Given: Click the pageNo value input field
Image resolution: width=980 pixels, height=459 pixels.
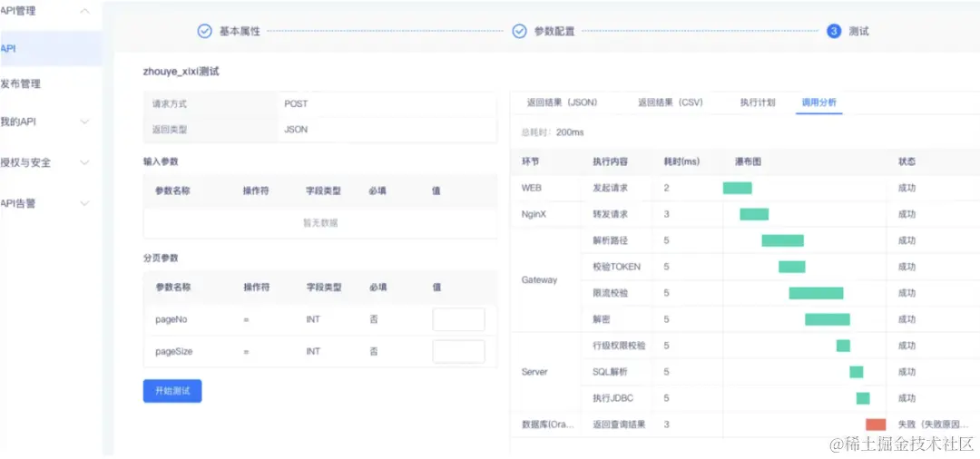Looking at the screenshot, I should pos(459,319).
